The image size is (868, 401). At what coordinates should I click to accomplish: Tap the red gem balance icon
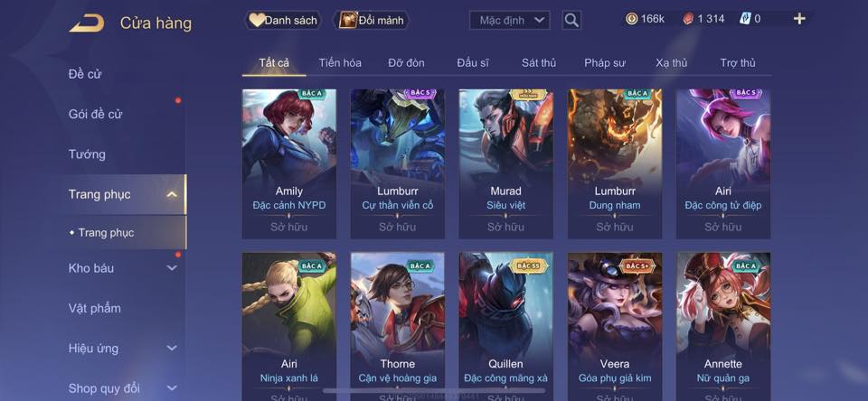point(687,19)
